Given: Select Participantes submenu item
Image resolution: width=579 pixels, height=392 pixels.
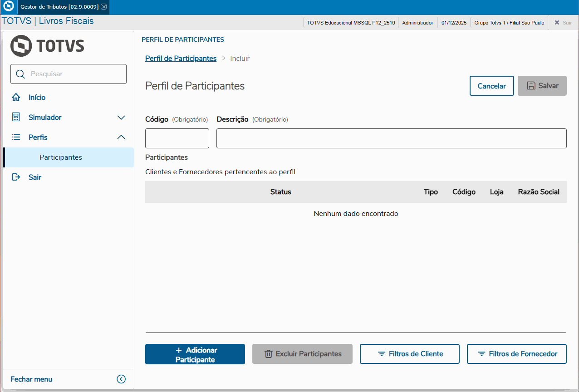Looking at the screenshot, I should coord(69,157).
